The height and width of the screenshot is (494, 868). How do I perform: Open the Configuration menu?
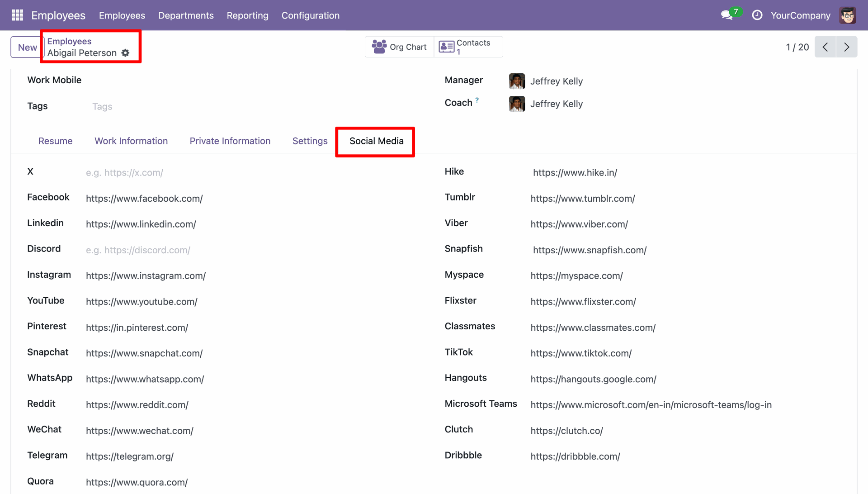[x=310, y=15]
